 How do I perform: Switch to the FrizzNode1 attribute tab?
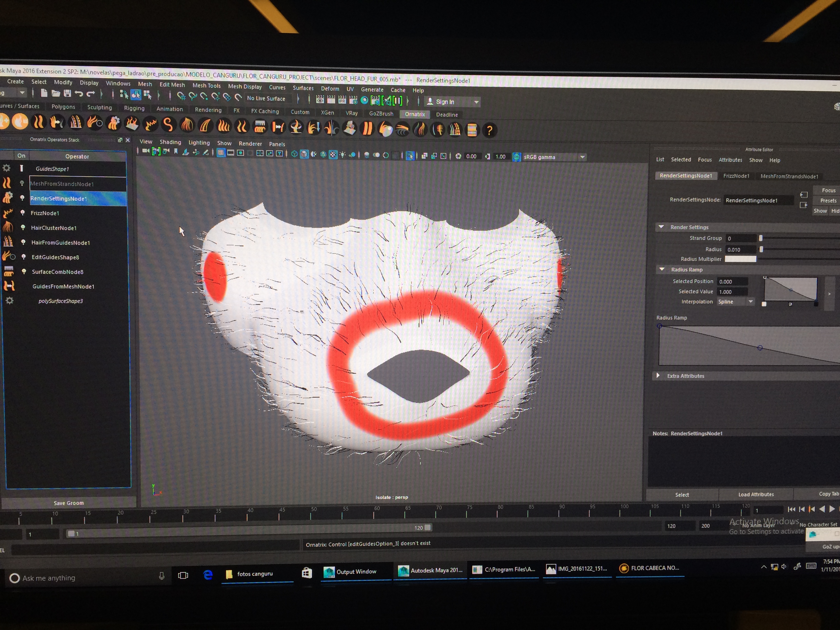click(736, 176)
